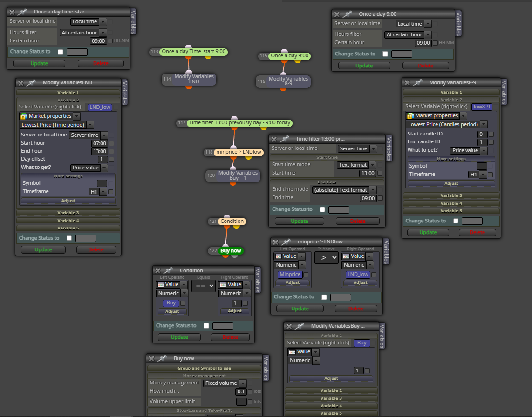The height and width of the screenshot is (417, 532).
Task: Close the Modify VariablesLND panel
Action: pyautogui.click(x=20, y=83)
